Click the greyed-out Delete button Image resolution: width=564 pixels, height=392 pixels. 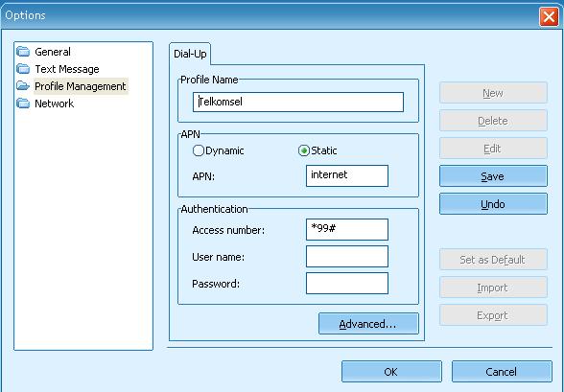(493, 121)
